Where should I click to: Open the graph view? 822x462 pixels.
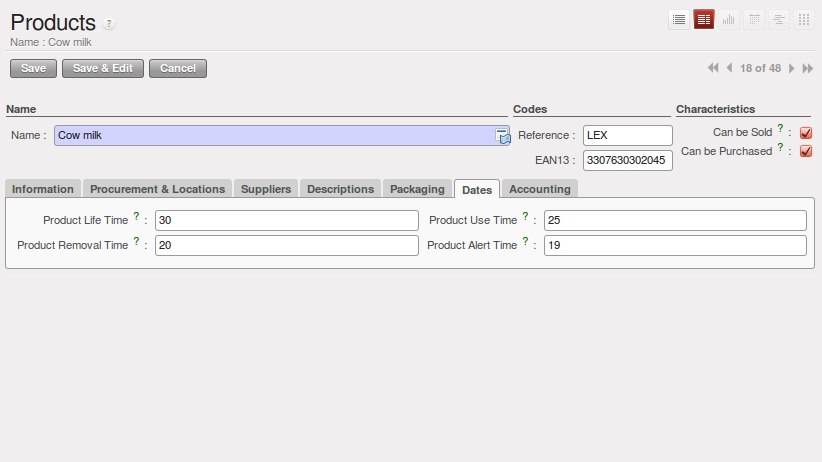tap(729, 19)
